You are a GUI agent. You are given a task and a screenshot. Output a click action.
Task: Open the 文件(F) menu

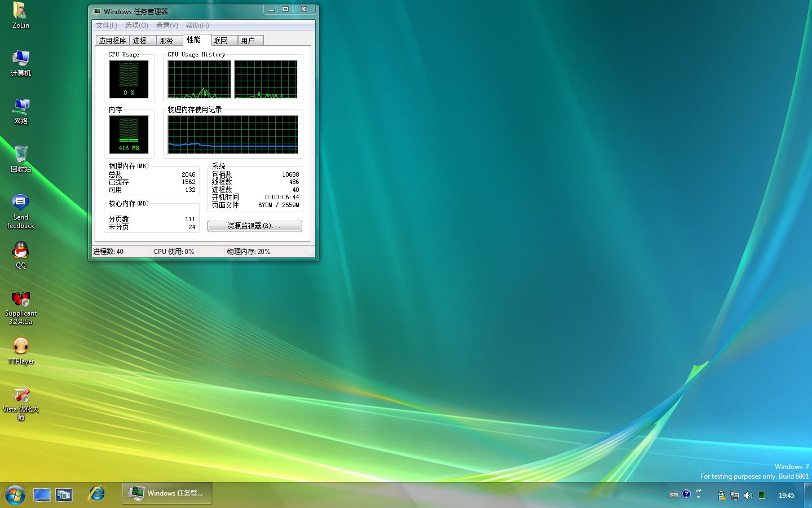pyautogui.click(x=107, y=25)
